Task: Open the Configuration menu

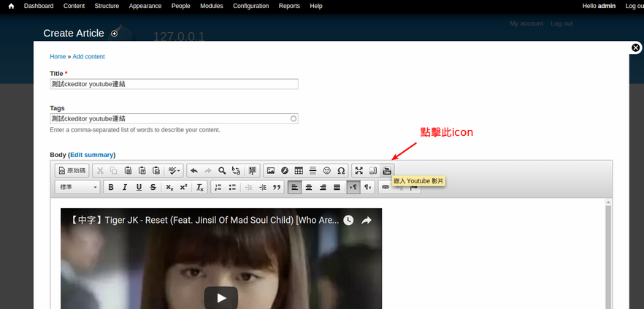Action: point(251,6)
